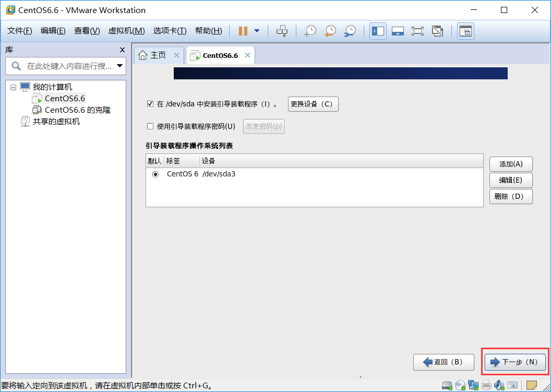This screenshot has width=551, height=392.
Task: Pause the virtual machine with the orange pause icon
Action: pos(243,31)
